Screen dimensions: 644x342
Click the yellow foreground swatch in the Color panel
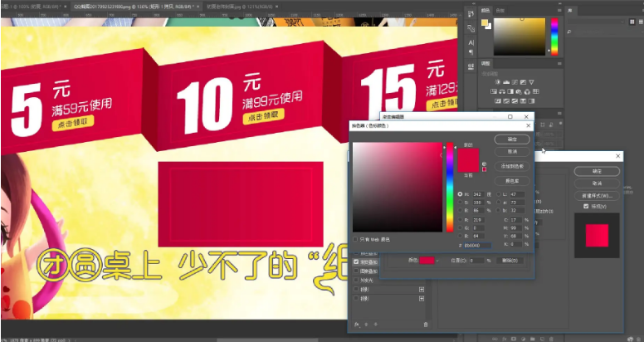click(485, 22)
